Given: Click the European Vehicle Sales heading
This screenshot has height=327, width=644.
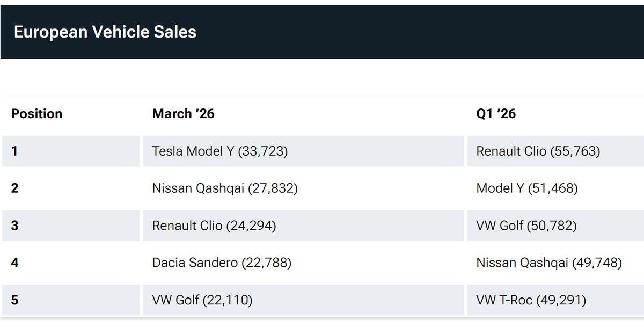Looking at the screenshot, I should 105,32.
